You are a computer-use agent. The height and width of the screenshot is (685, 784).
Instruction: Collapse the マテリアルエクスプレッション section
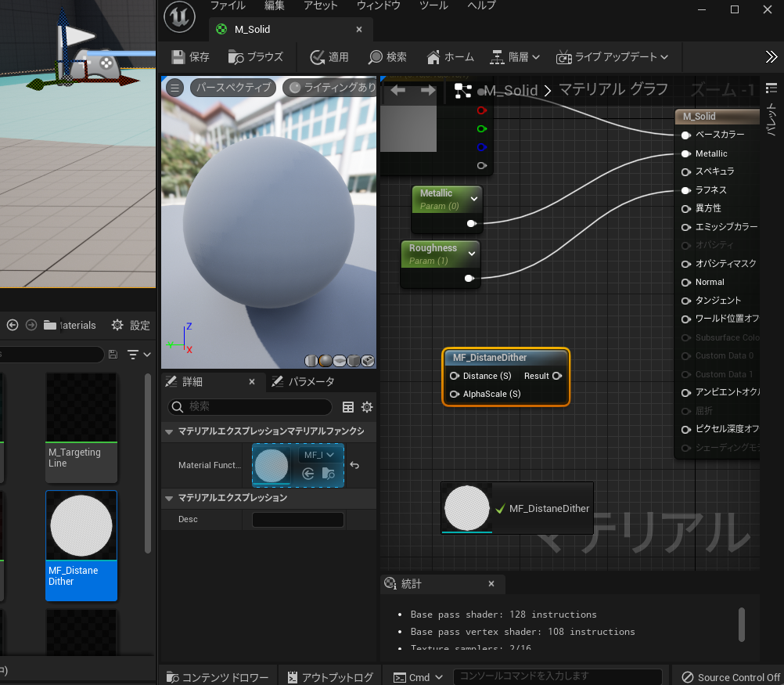point(169,498)
